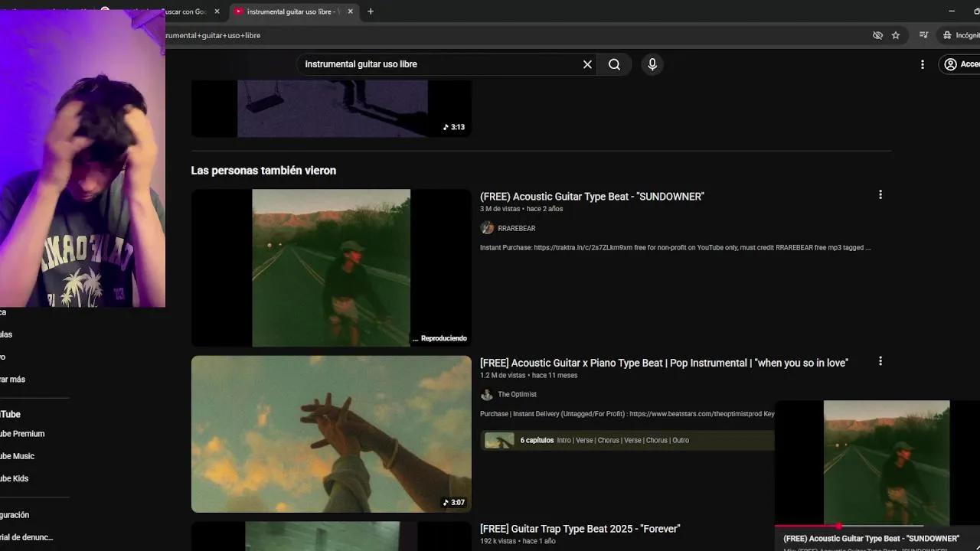Click miniplayer title (FREE) Acoustic Guitar Type Beat
The image size is (980, 551).
(x=871, y=539)
